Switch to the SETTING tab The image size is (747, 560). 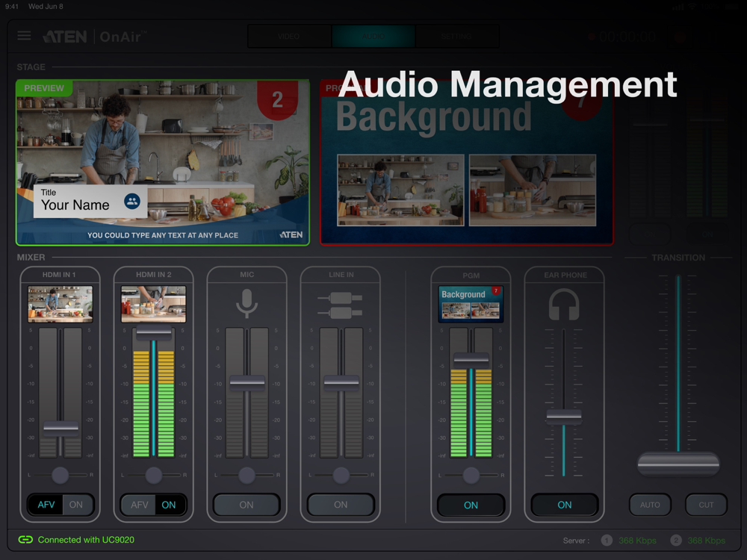(457, 36)
